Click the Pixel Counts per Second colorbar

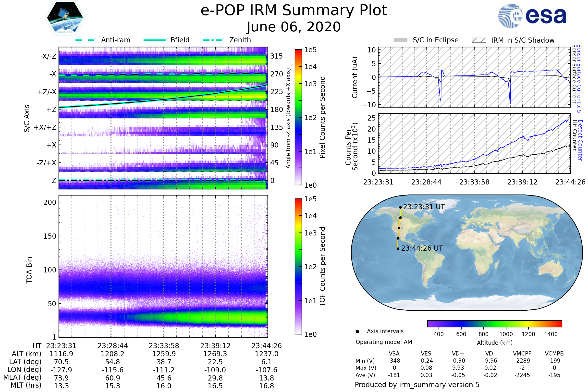click(298, 117)
